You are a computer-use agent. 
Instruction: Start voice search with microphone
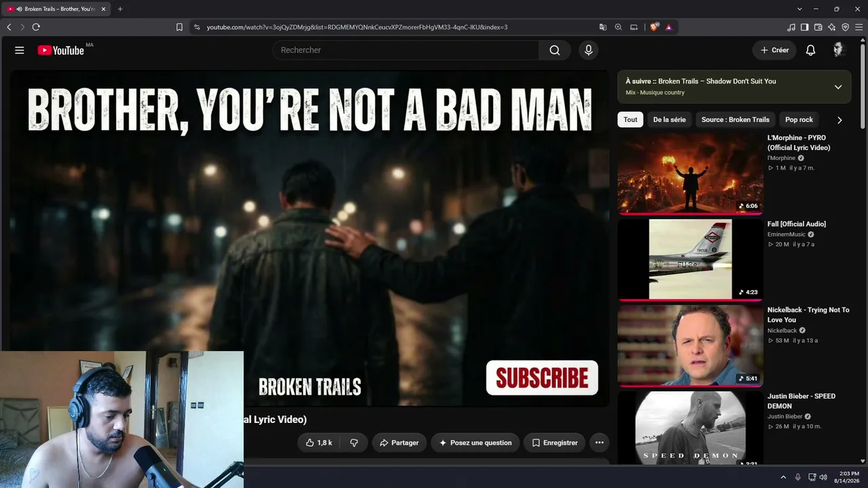[589, 50]
